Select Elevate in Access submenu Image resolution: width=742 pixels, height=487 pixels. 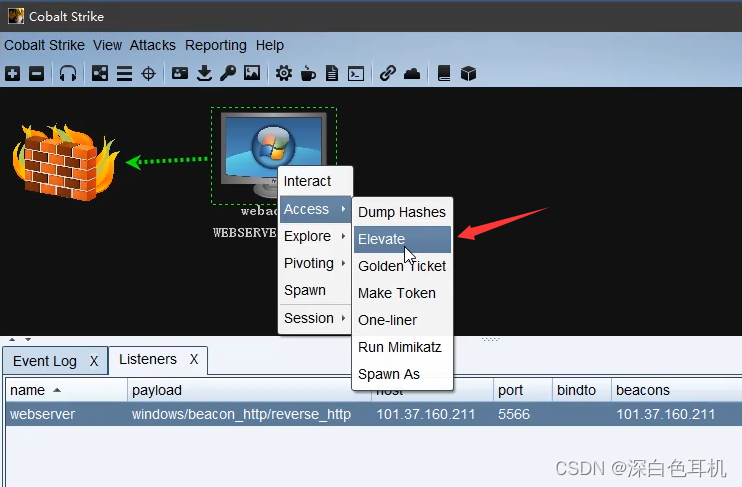402,239
